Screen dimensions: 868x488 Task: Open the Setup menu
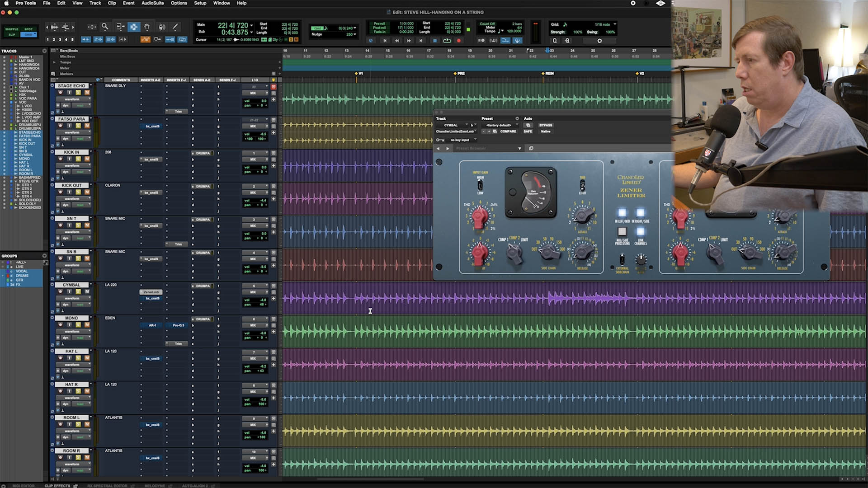(x=200, y=3)
